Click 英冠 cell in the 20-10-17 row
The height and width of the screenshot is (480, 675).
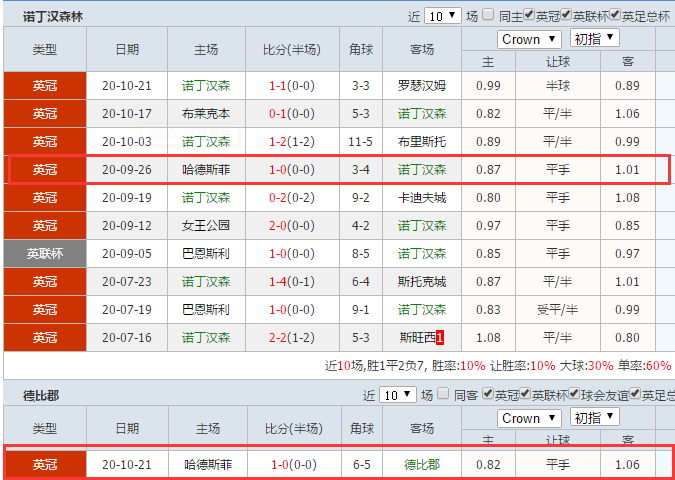point(45,114)
